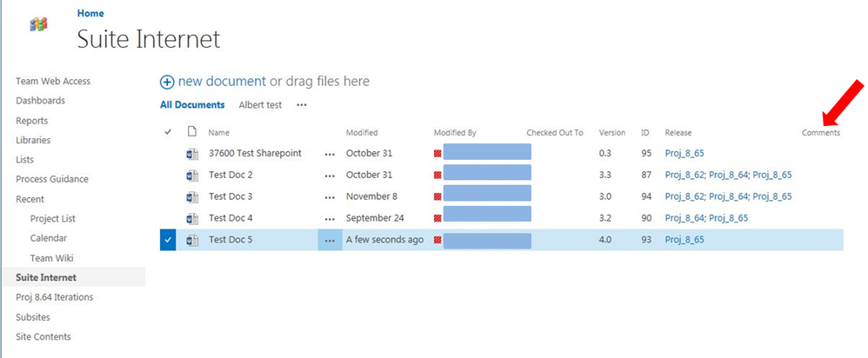
Task: Open Proj_8_64 release link for Test Doc 4
Action: pyautogui.click(x=684, y=218)
